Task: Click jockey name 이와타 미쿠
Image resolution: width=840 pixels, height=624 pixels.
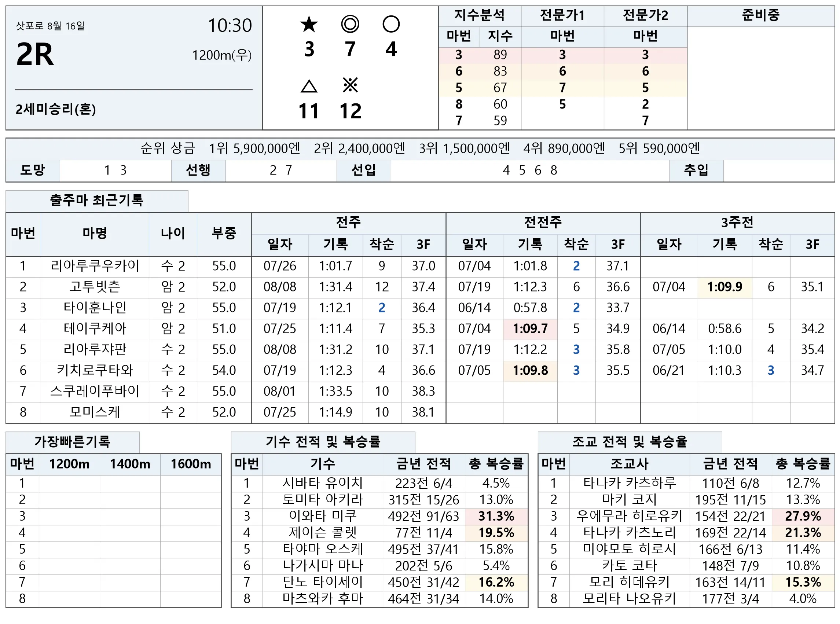Action: (x=323, y=516)
